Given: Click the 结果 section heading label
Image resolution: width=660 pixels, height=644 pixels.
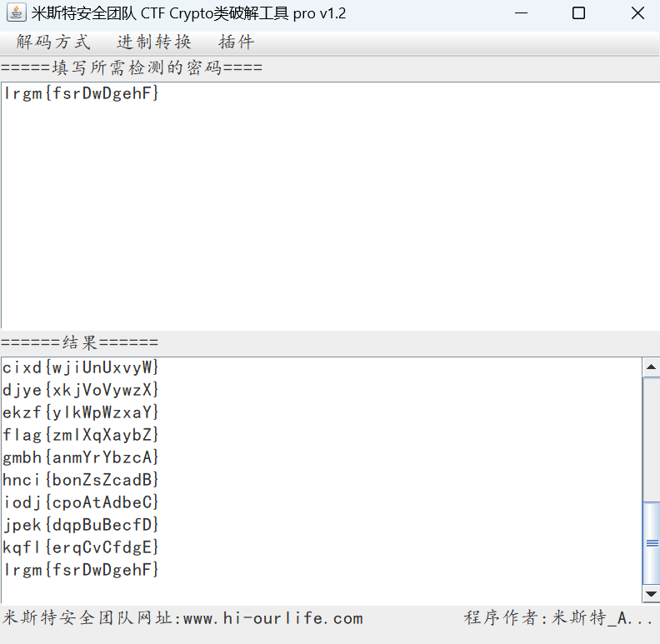Looking at the screenshot, I should 80,342.
